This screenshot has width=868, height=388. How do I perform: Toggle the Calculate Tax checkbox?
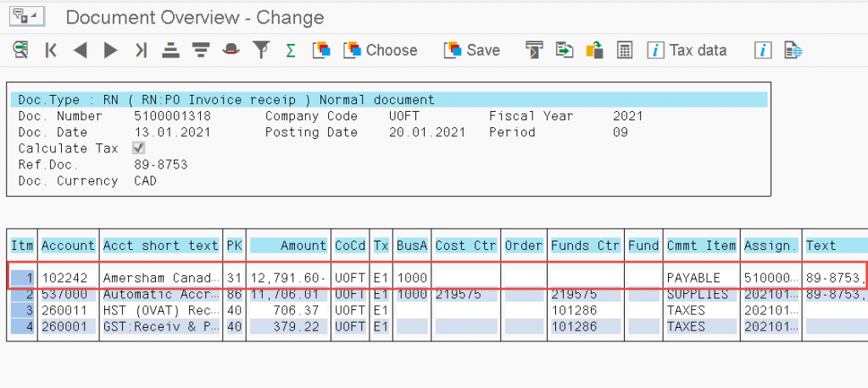coord(139,148)
